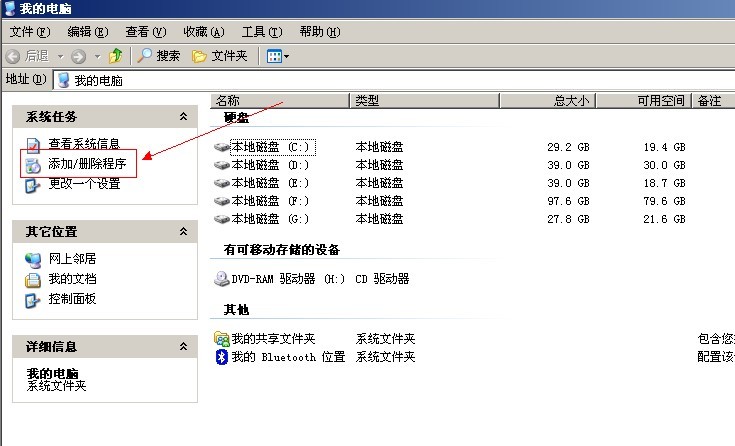
Task: Collapse the 其它位置 panel section
Action: coord(182,232)
